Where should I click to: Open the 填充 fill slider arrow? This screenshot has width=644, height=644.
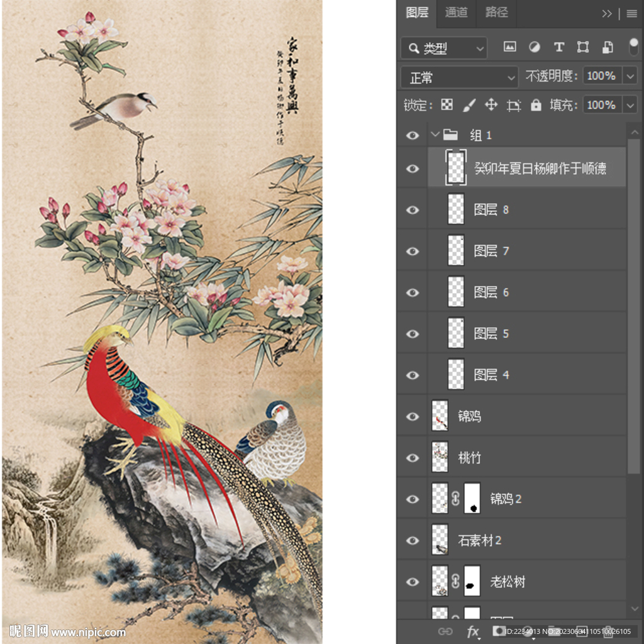click(x=630, y=105)
